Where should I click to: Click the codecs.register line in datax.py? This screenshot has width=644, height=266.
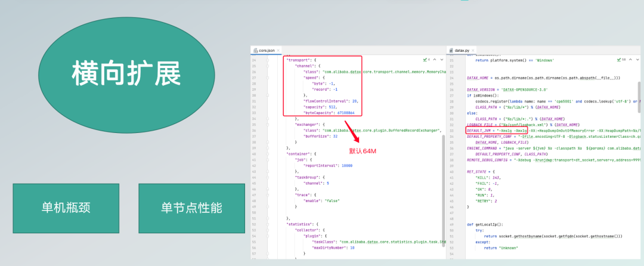(x=558, y=101)
